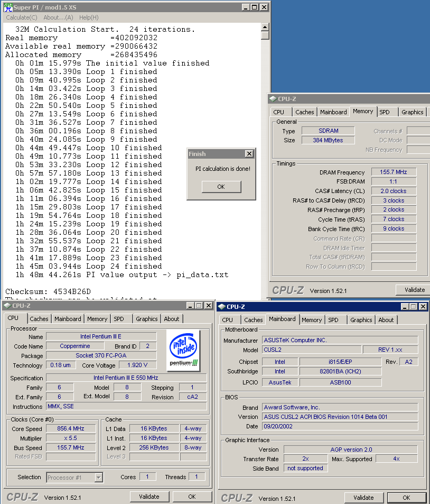Switch to Caches tab in CPU window
430x504 pixels.
(x=39, y=319)
